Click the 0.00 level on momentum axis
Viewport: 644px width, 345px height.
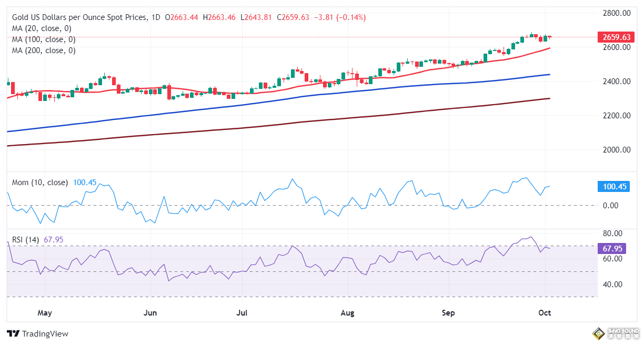(610, 206)
